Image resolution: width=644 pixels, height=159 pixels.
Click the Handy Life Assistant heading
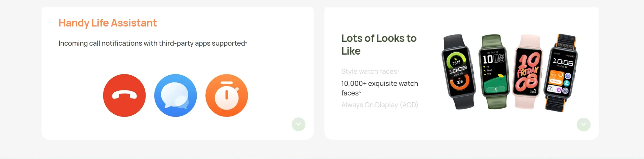pyautogui.click(x=108, y=23)
